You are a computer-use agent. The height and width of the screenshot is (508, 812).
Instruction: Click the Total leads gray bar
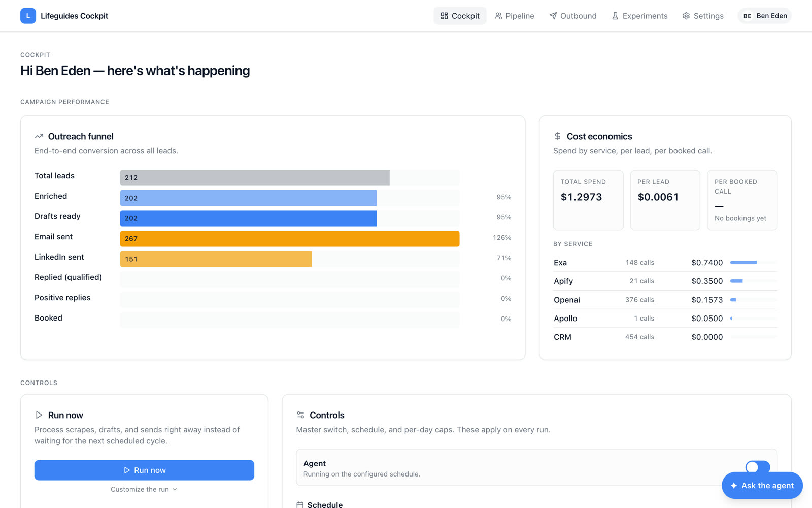[x=255, y=178]
